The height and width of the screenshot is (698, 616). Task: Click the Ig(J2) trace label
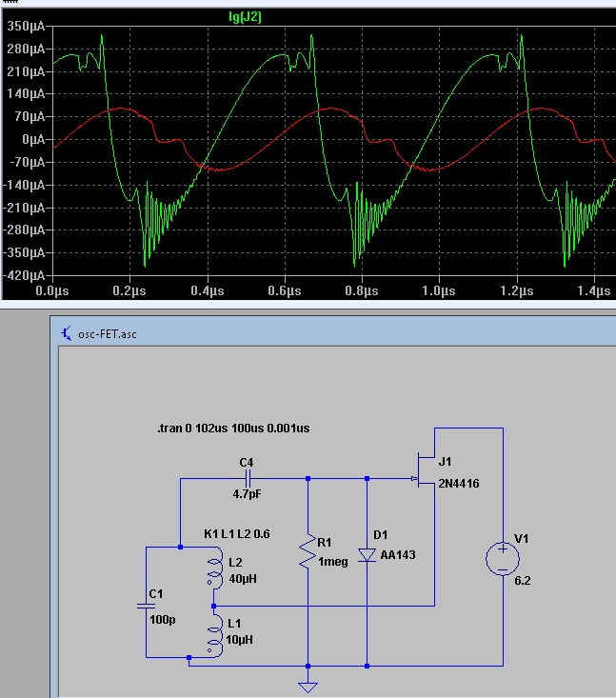click(x=245, y=17)
